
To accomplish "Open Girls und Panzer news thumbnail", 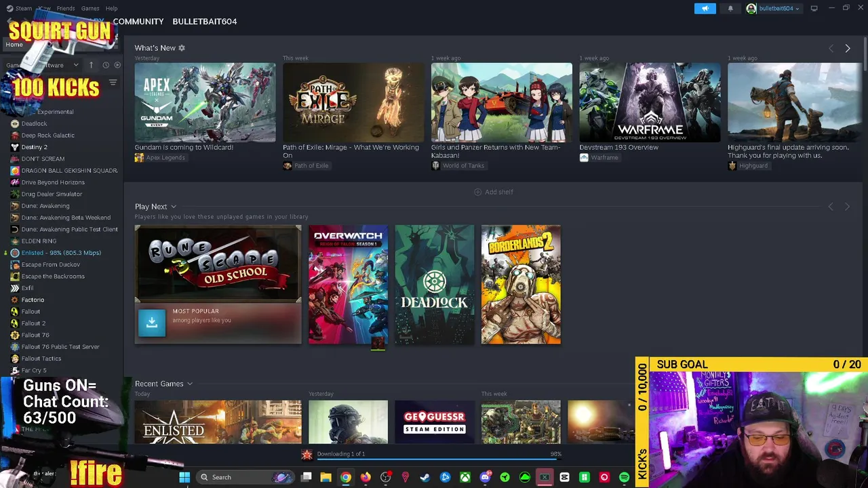I will click(501, 102).
